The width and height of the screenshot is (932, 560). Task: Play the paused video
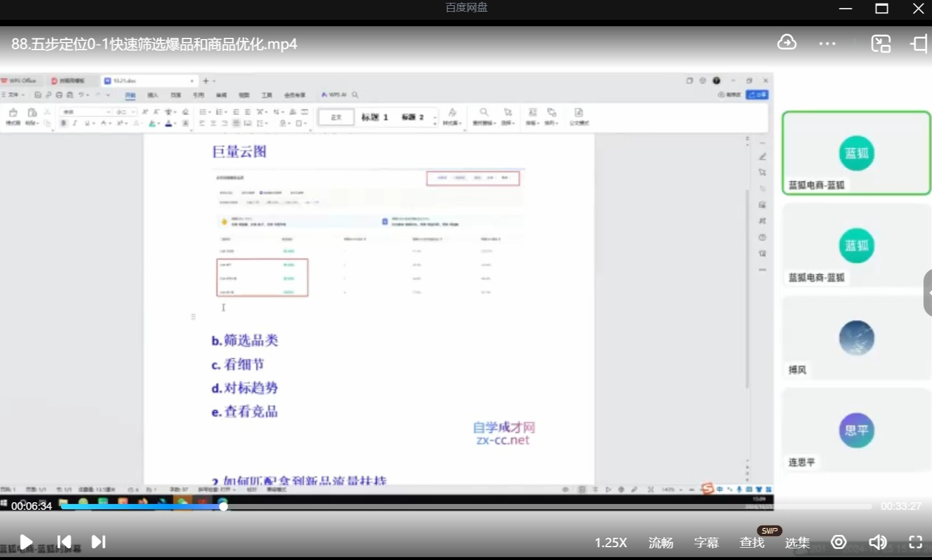[x=26, y=542]
